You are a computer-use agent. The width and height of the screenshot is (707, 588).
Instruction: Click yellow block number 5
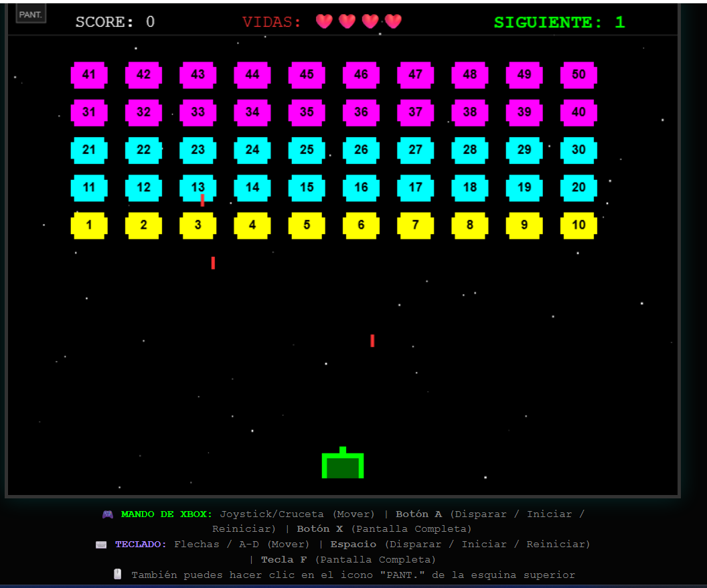coord(307,225)
